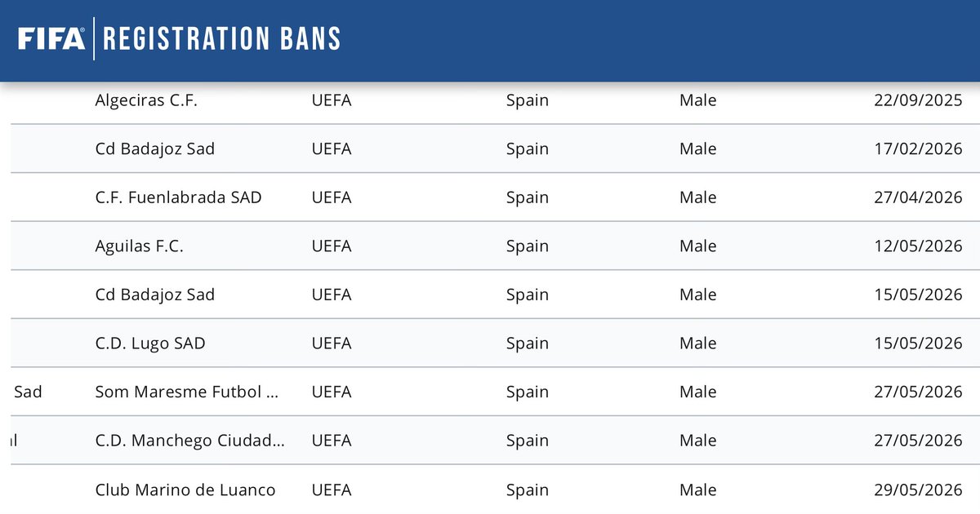Click UEFA in the C.D. Lugo row
Viewport: 980px width, 514px height.
tap(332, 343)
